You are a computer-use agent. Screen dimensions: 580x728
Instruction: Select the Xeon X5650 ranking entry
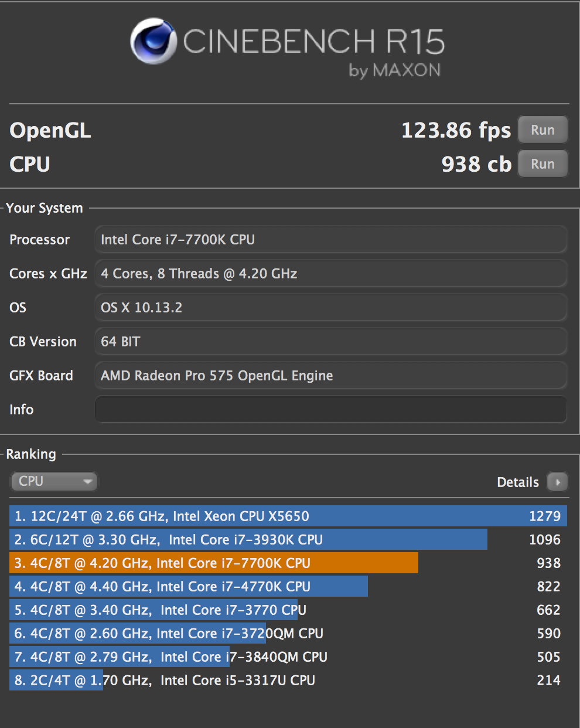pyautogui.click(x=287, y=516)
